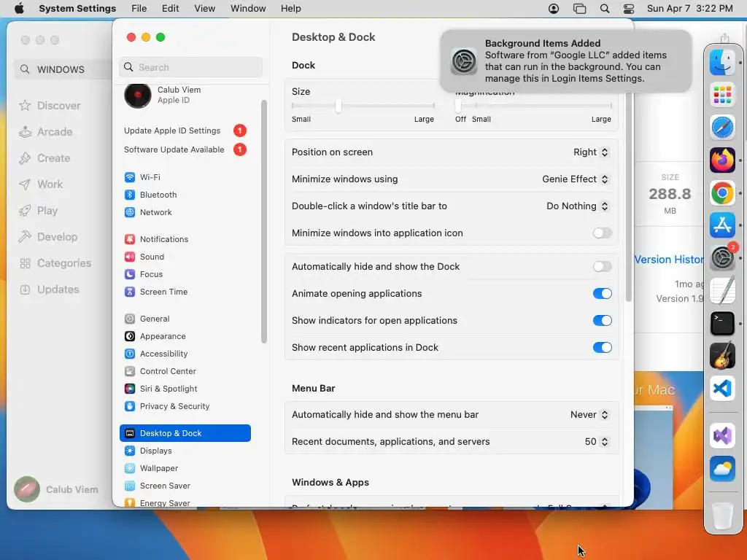The height and width of the screenshot is (560, 747).
Task: Open GarageBand from the Dock
Action: (x=722, y=356)
